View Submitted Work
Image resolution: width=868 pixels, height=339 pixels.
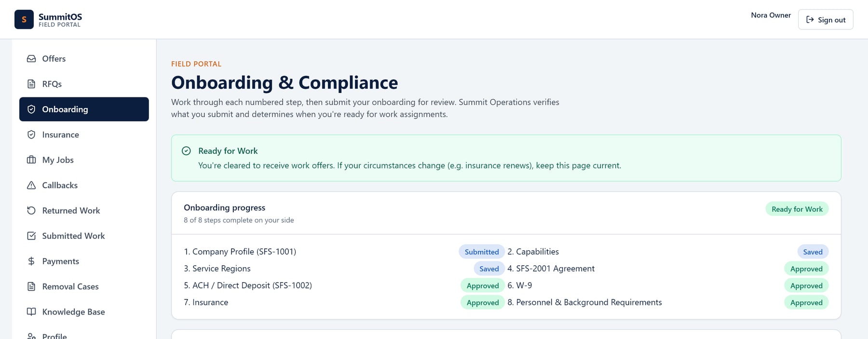coord(84,236)
